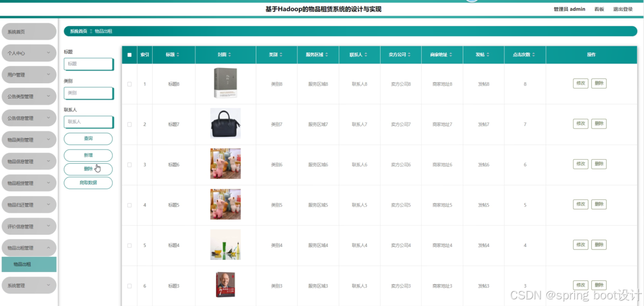
Task: Sort table by 卖方公司 column sort arrows
Action: pos(409,55)
